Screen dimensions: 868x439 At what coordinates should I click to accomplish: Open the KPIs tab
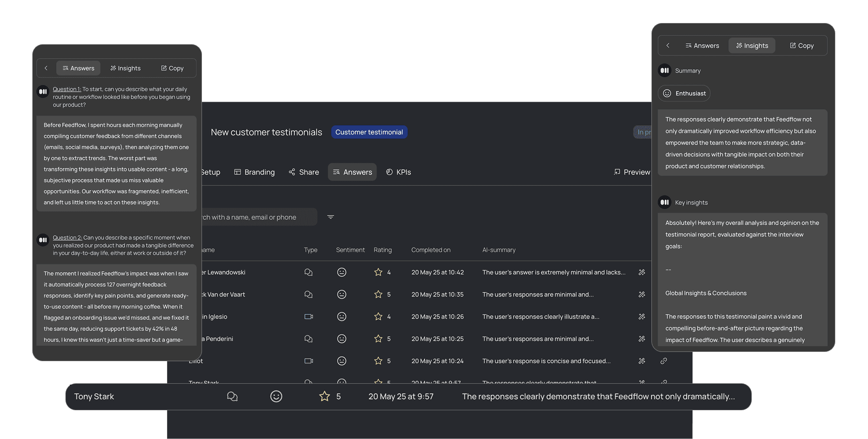[399, 172]
